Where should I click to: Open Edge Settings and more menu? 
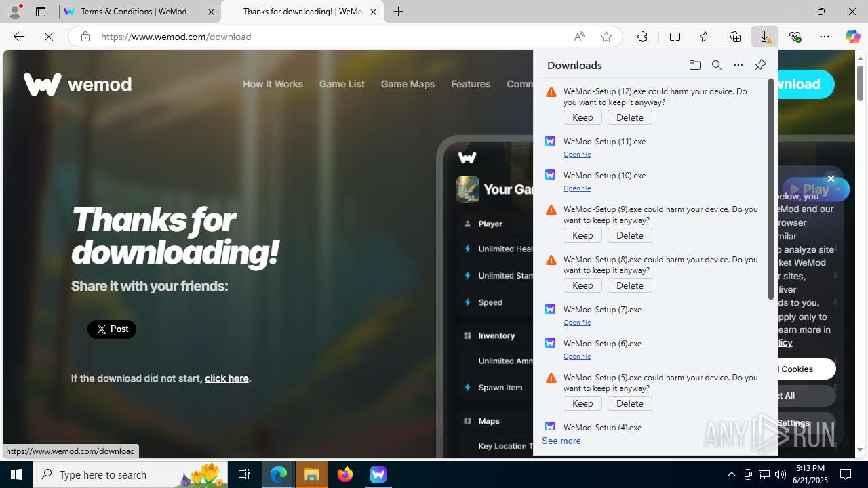(825, 37)
